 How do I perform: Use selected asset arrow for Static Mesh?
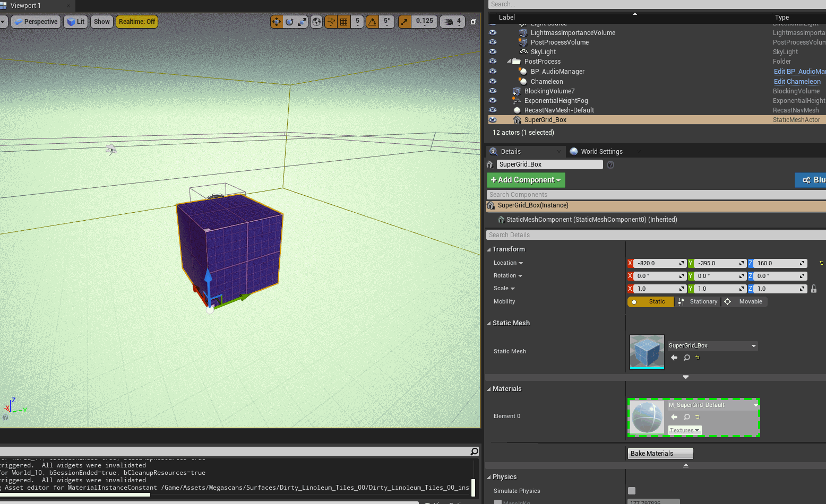(x=674, y=358)
